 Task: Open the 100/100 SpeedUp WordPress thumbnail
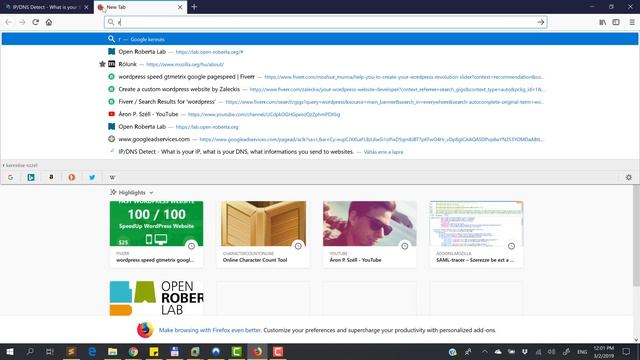coord(156,224)
